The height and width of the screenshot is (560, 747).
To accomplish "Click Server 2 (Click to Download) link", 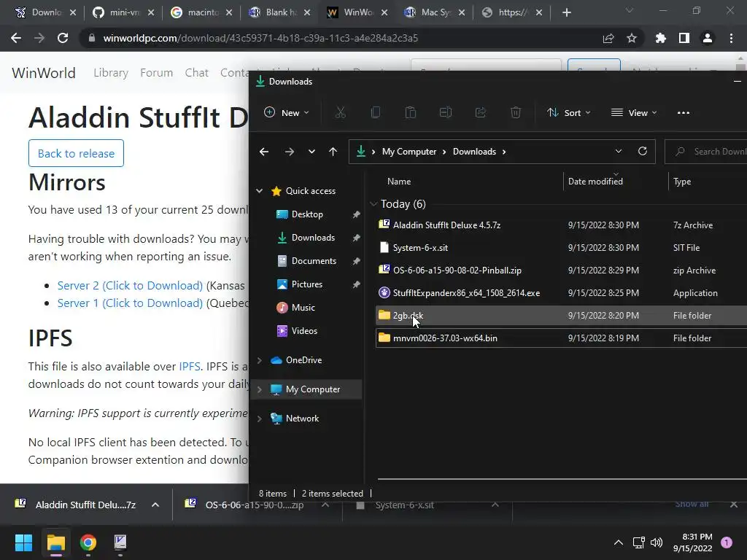I will tap(130, 286).
